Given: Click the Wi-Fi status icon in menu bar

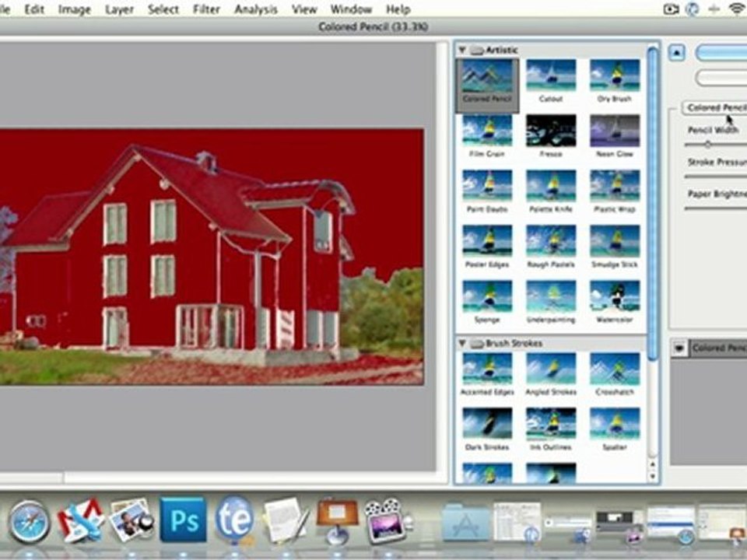Looking at the screenshot, I should [738, 9].
